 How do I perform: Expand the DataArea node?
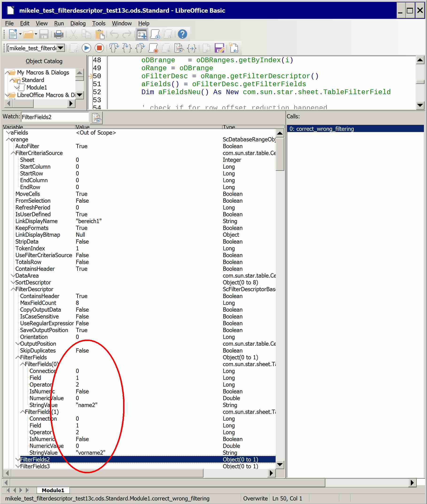click(13, 275)
